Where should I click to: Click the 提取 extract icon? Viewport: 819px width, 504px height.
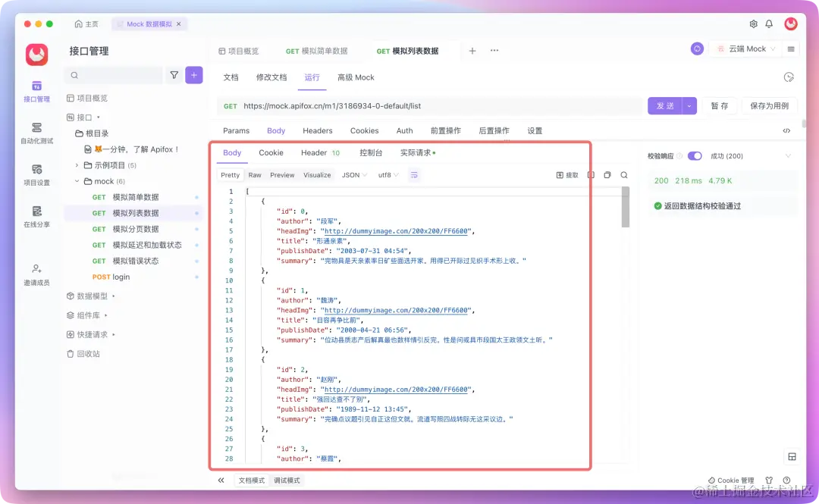[567, 175]
